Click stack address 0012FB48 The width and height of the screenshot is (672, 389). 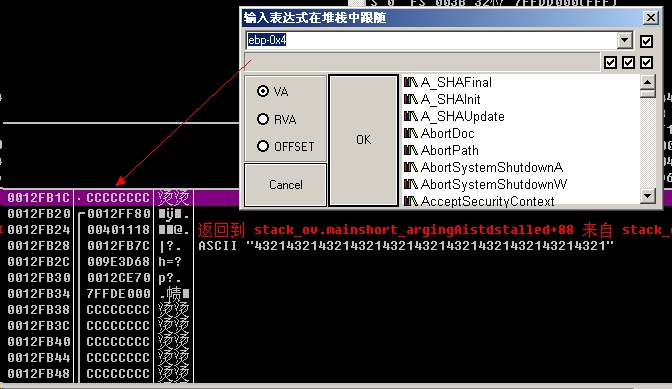click(38, 374)
